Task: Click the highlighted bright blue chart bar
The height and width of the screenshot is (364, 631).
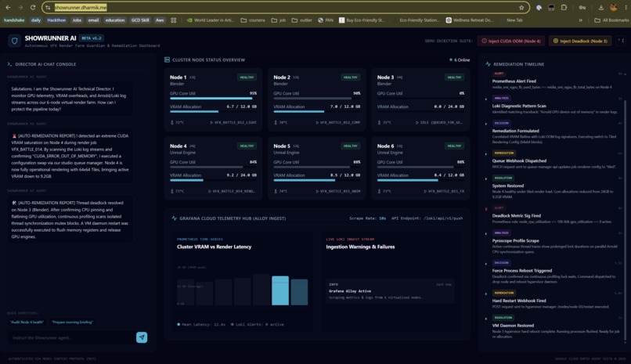Action: [x=280, y=290]
